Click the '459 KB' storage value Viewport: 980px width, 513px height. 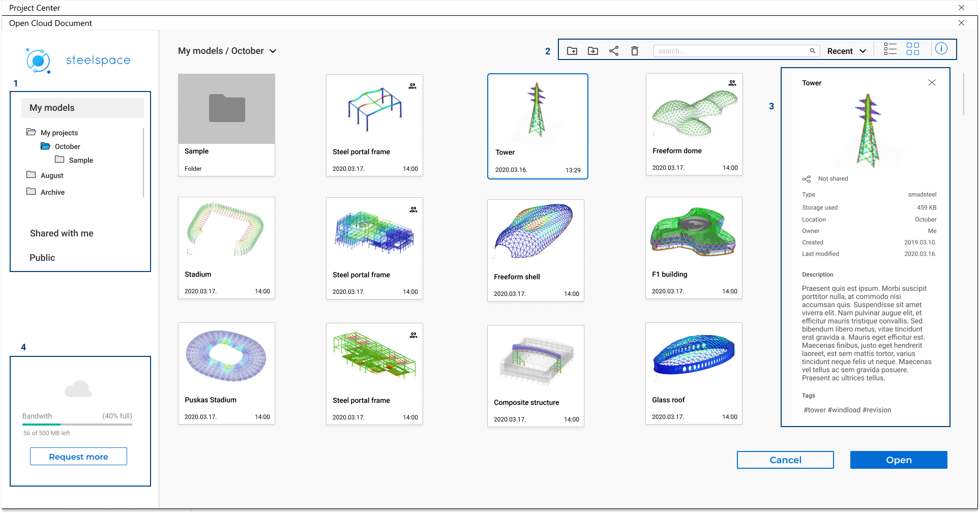click(x=927, y=207)
